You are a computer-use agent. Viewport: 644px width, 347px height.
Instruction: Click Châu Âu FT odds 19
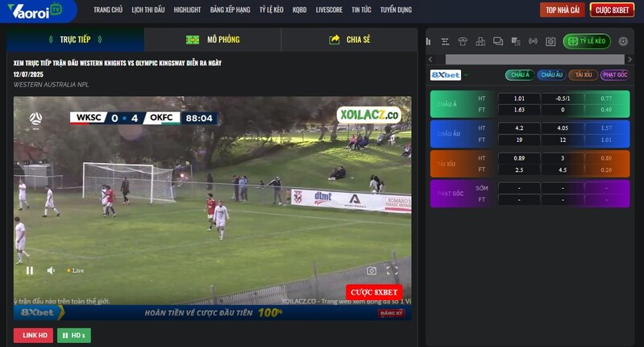[519, 140]
